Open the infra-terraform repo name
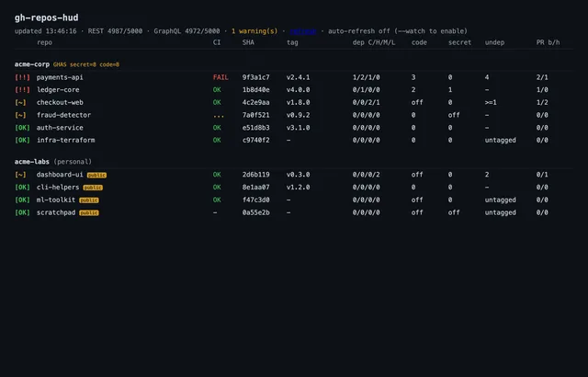The height and width of the screenshot is (377, 588). point(65,141)
